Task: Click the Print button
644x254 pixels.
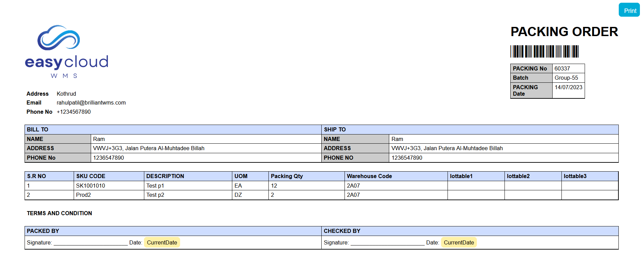Action: 629,10
